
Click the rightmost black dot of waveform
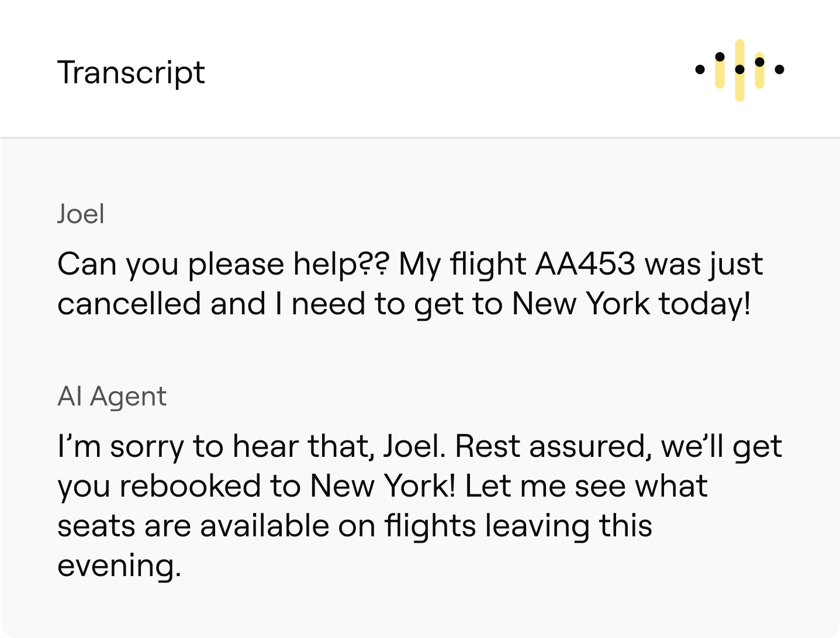[x=779, y=70]
